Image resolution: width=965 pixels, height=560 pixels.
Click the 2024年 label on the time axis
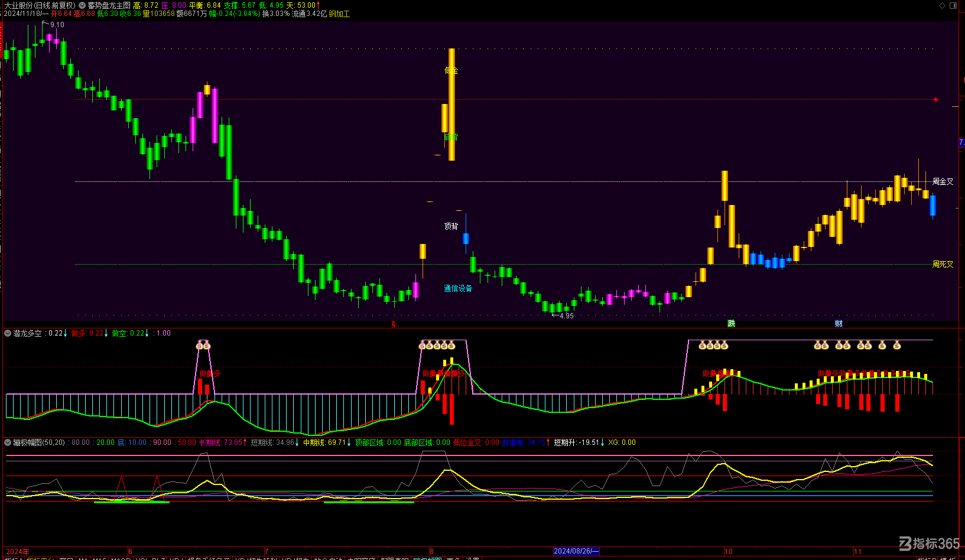click(x=18, y=552)
